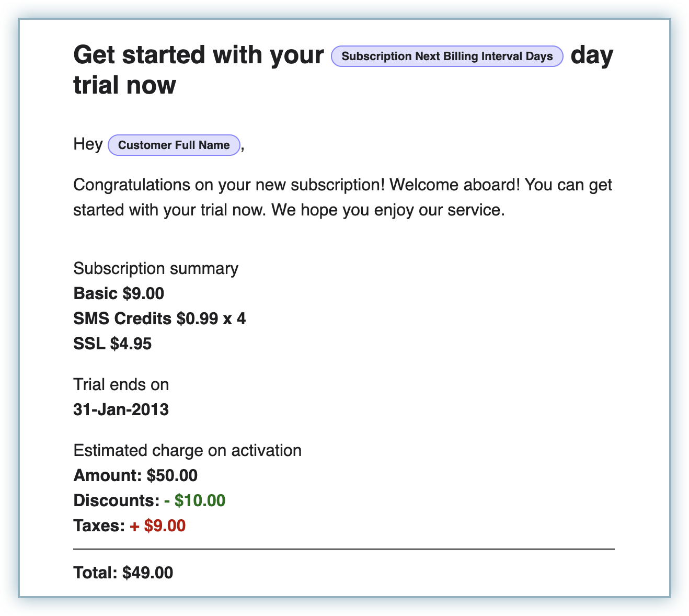Select the "SSL $4.95" addon line
The width and height of the screenshot is (689, 616).
tap(112, 344)
